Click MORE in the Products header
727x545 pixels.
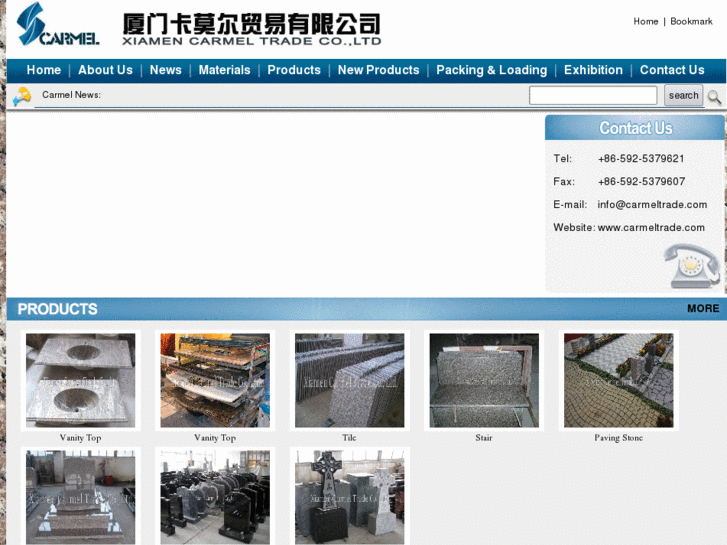[703, 308]
